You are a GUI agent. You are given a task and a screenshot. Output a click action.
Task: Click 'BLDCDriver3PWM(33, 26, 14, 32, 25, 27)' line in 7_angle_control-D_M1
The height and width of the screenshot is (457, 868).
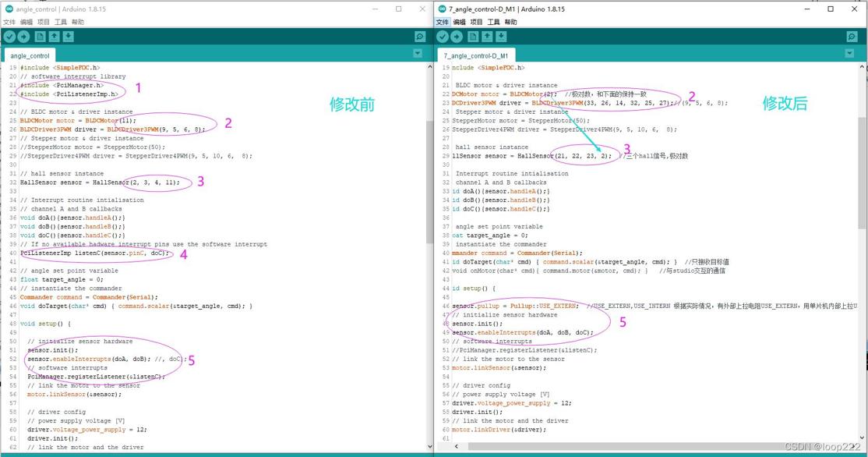click(563, 103)
